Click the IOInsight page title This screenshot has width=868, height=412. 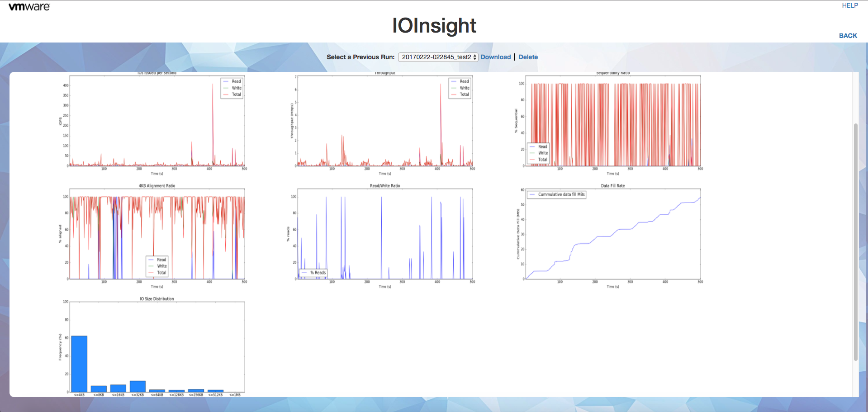tap(434, 25)
